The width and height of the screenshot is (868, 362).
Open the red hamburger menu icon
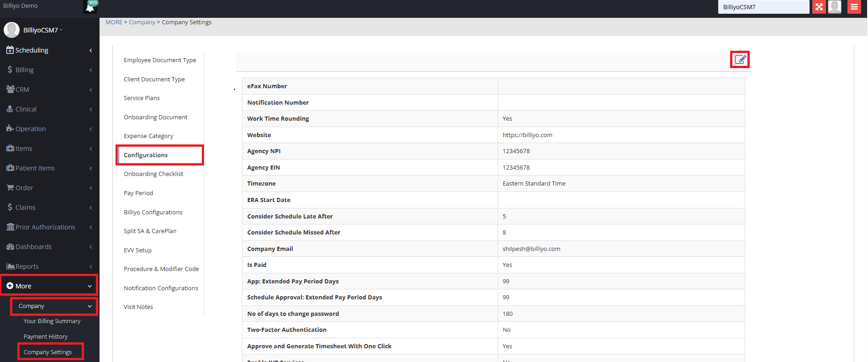pyautogui.click(x=854, y=7)
